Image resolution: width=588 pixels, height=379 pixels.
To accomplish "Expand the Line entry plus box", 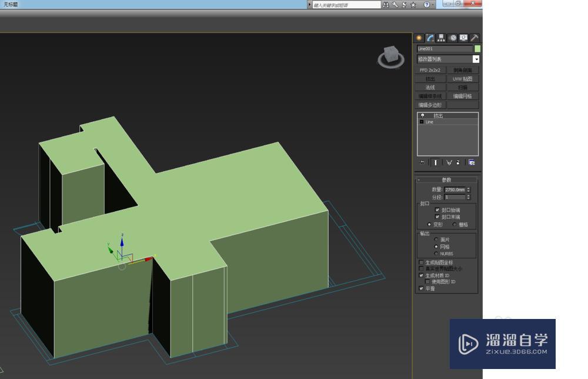I will pos(422,122).
